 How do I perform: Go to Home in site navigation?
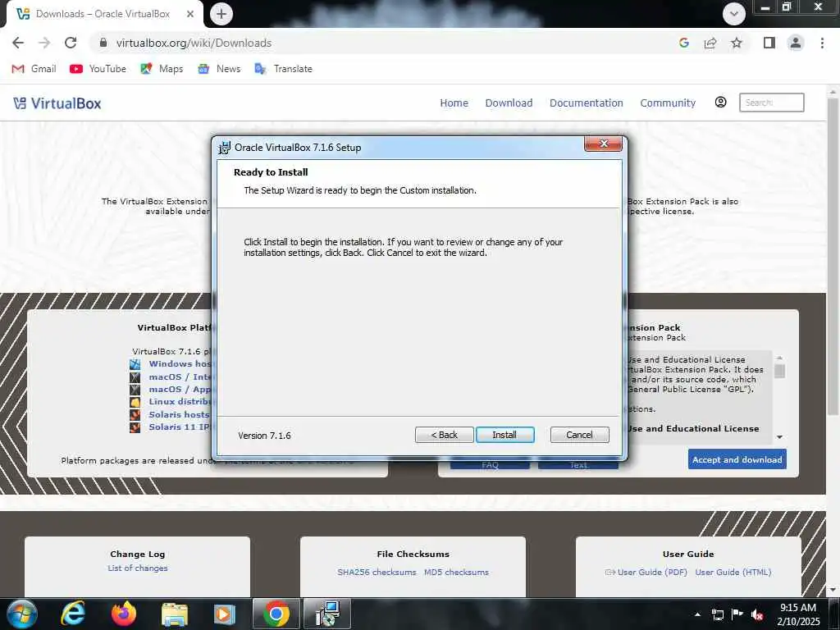point(454,103)
